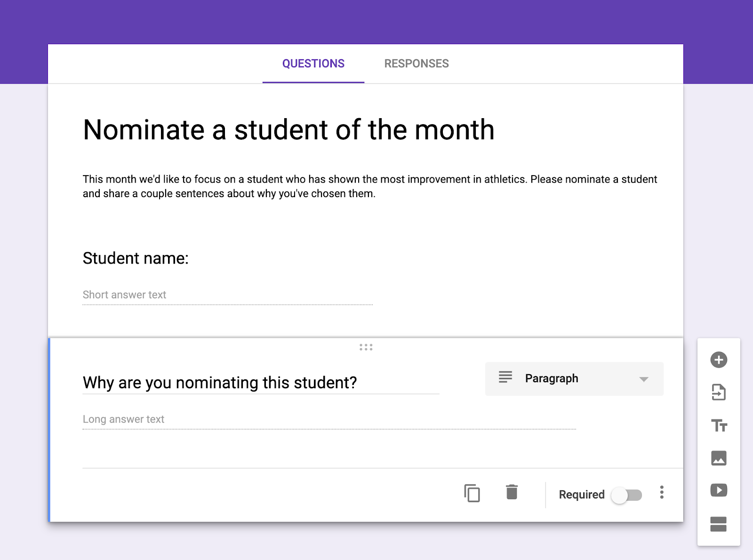The image size is (753, 560).
Task: Add a new question with the plus icon
Action: 719,360
